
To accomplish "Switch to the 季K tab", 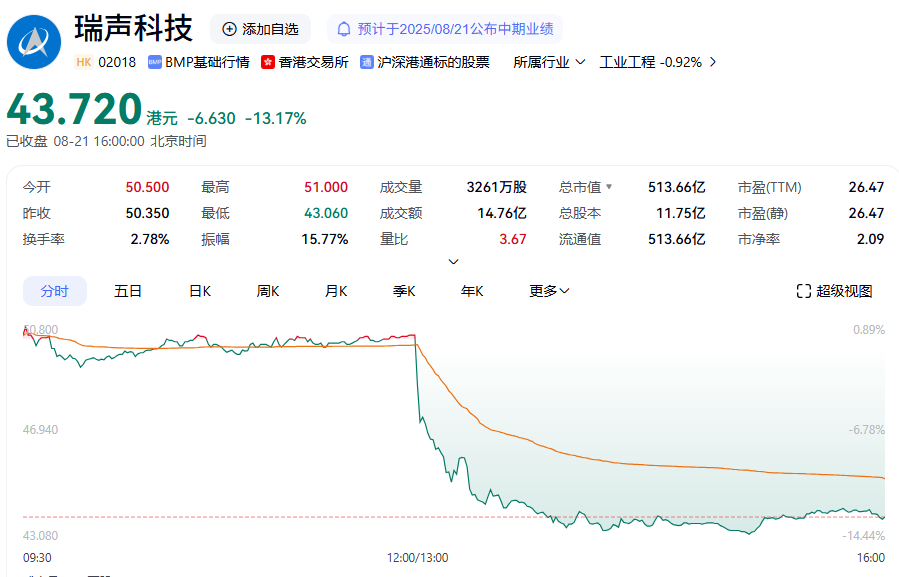I will pos(404,291).
